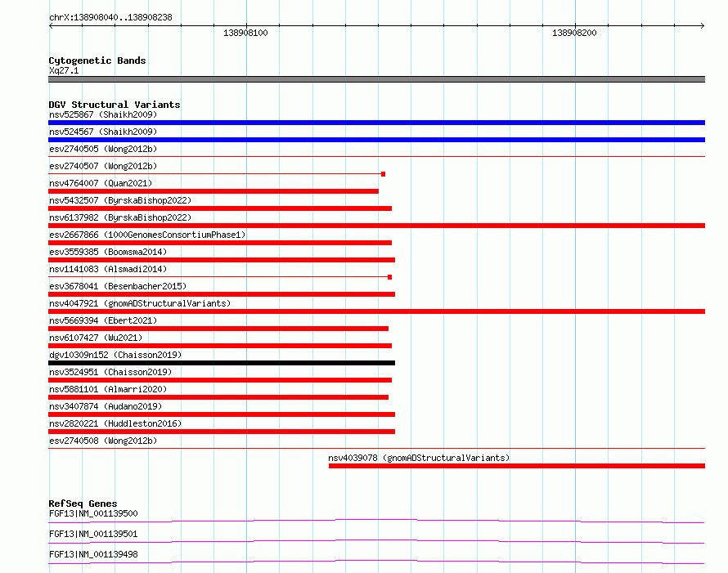The width and height of the screenshot is (728, 573).
Task: Click the red bar of nsv3524951
Action: [220, 380]
